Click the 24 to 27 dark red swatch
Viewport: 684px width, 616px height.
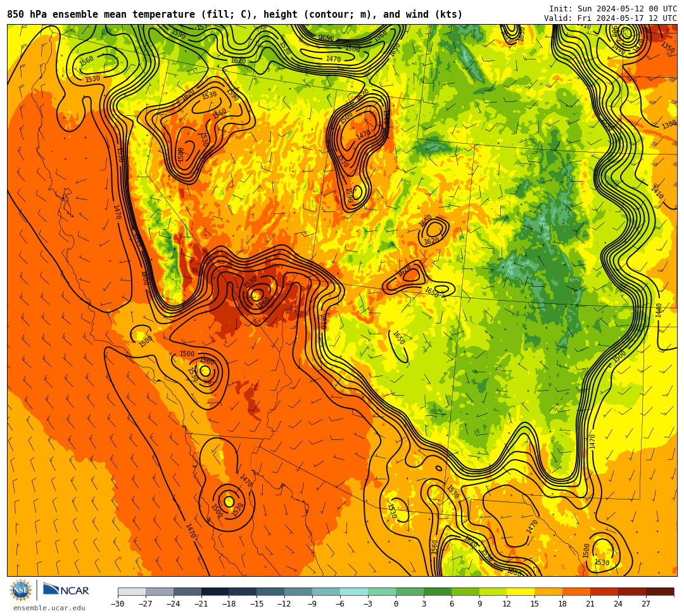(x=633, y=591)
